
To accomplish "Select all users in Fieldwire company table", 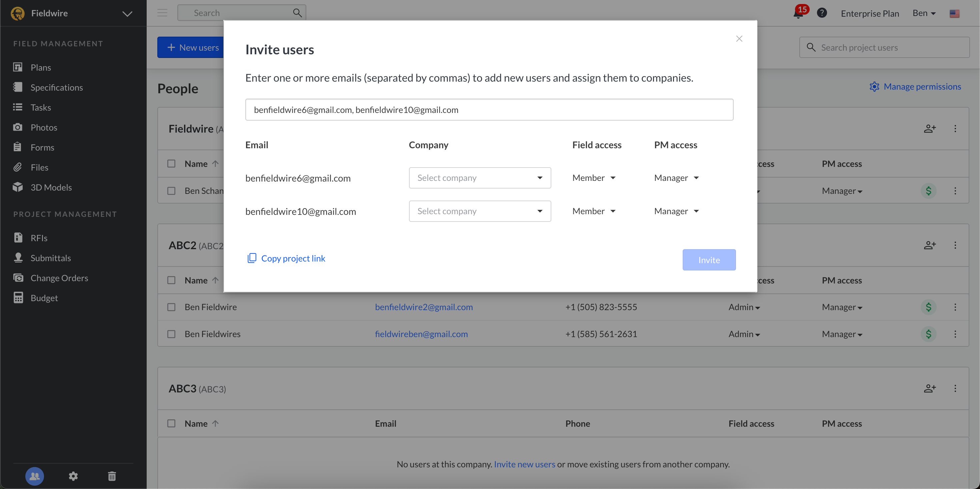I will [x=172, y=164].
